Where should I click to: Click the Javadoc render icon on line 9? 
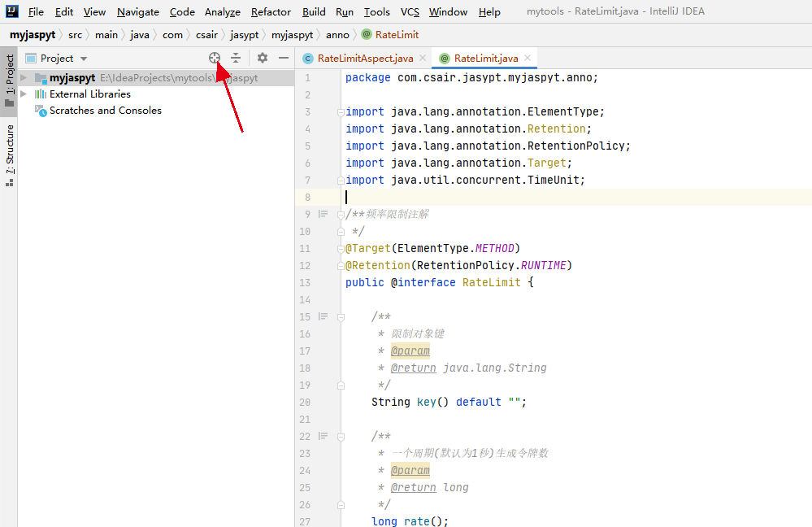[323, 214]
